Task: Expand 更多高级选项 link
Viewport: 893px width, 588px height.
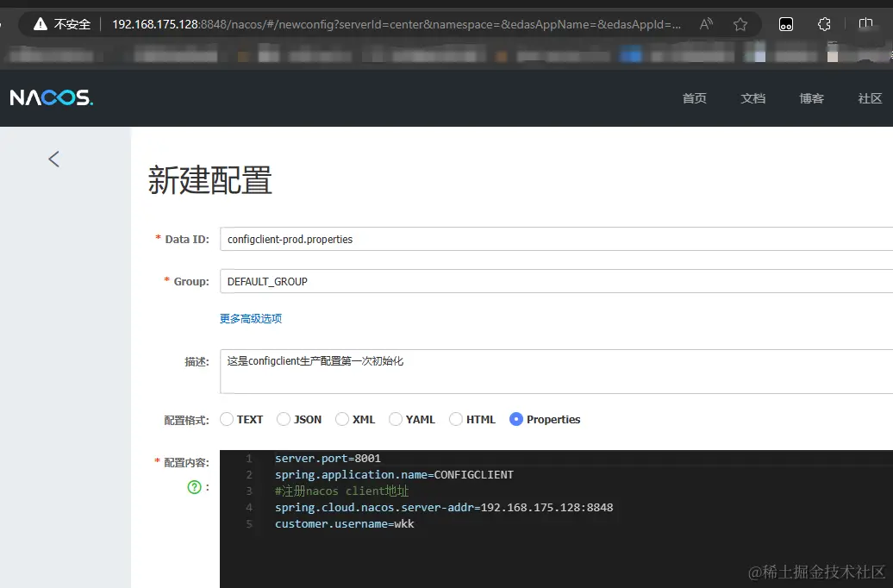Action: pos(251,318)
